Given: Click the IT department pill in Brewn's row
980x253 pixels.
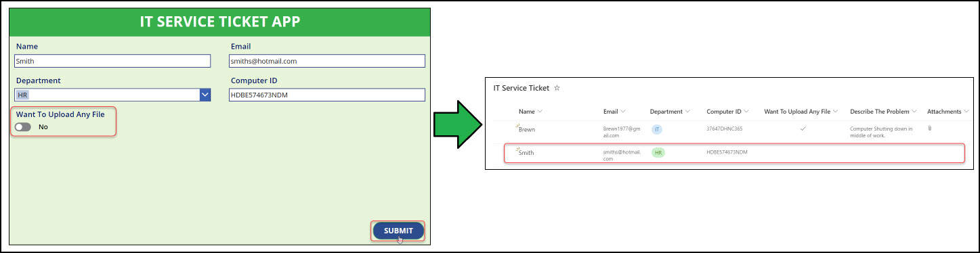Looking at the screenshot, I should tap(657, 129).
